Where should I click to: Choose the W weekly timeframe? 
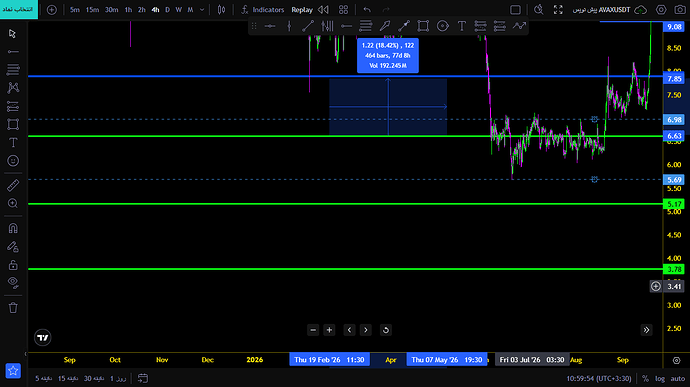179,10
